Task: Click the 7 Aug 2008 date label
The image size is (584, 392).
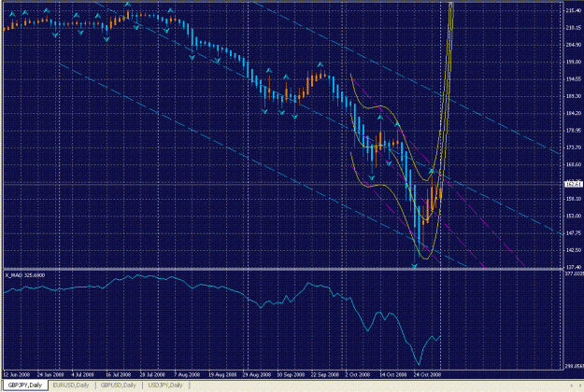Action: (x=187, y=374)
